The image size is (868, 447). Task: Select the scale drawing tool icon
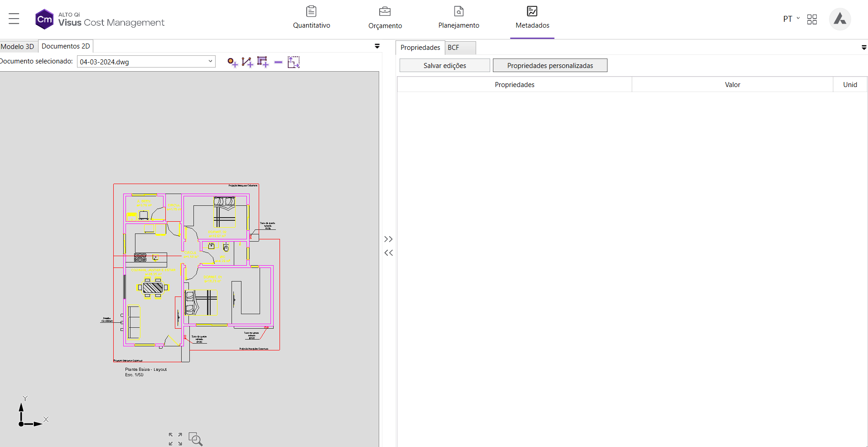pos(294,62)
